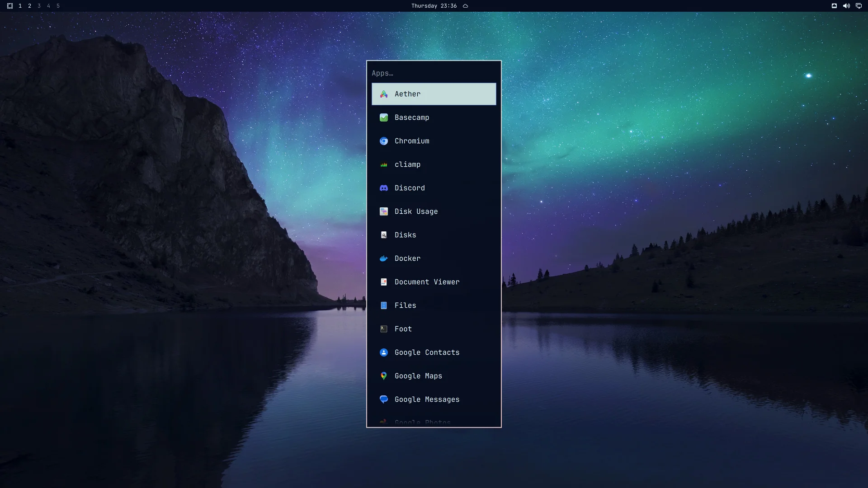Click the weather cloud icon beside clock
This screenshot has height=488, width=868.
pyautogui.click(x=465, y=6)
